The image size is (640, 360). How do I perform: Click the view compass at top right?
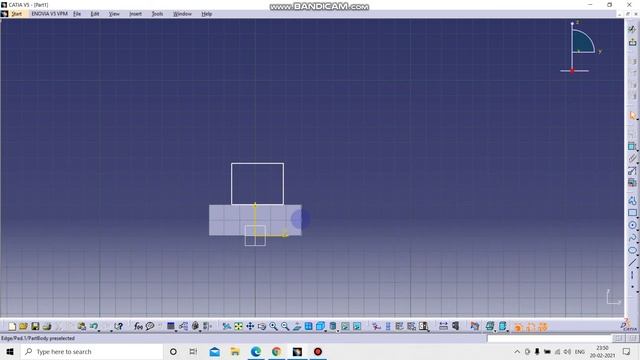coord(580,47)
